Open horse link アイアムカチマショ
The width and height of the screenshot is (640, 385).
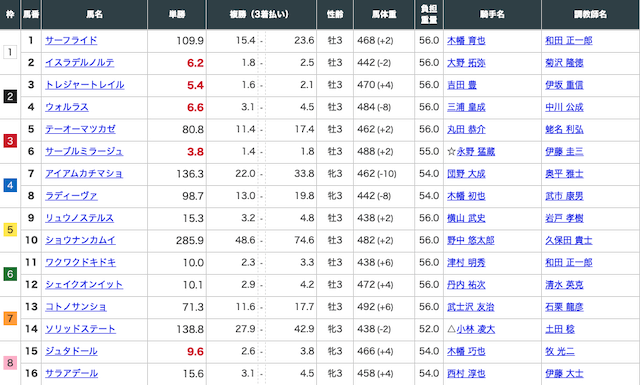[84, 174]
